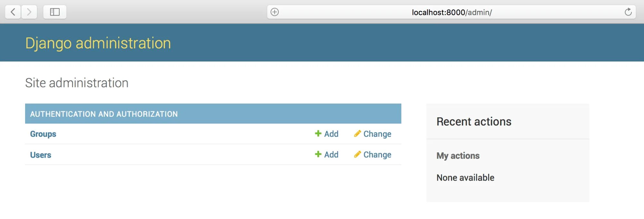
Task: Click the My actions subheading
Action: (458, 156)
